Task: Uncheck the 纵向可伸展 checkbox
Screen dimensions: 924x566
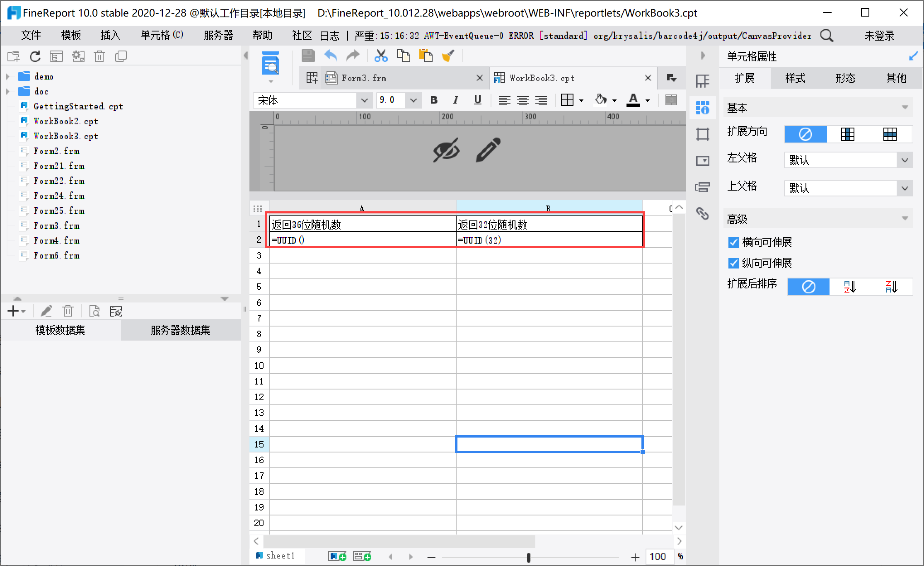Action: (733, 263)
